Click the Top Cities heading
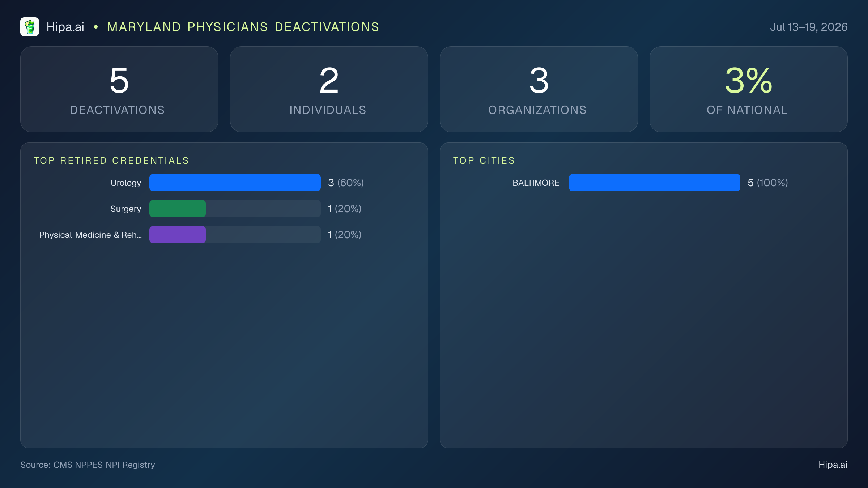 [484, 160]
